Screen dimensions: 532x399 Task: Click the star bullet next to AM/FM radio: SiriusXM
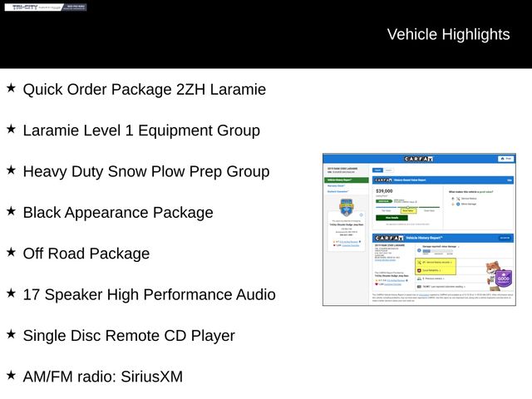click(11, 376)
